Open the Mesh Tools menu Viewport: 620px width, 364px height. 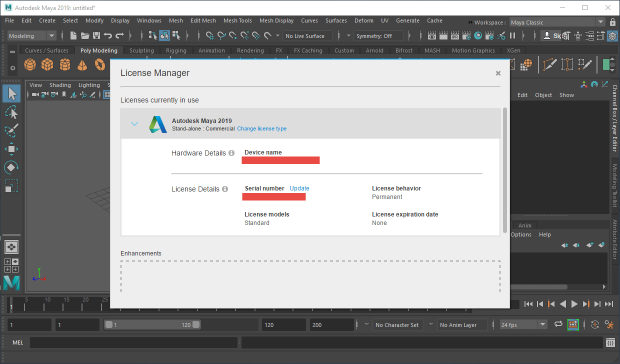pyautogui.click(x=237, y=20)
